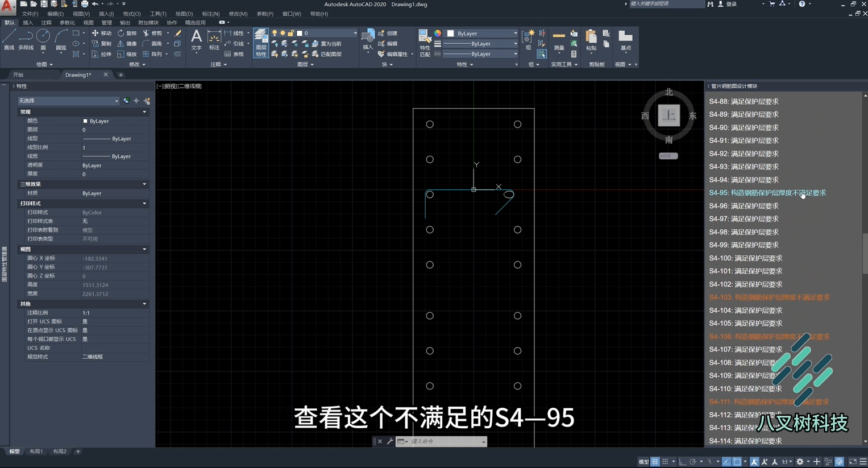Screen dimensions: 868x468
Task: Insert a Table (表格)
Action: (234, 54)
